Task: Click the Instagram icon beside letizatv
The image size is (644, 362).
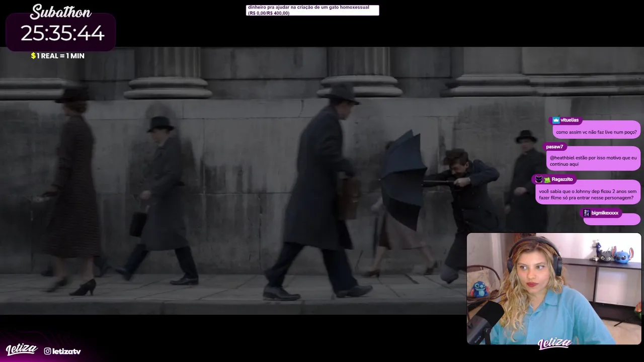Action: (x=47, y=351)
